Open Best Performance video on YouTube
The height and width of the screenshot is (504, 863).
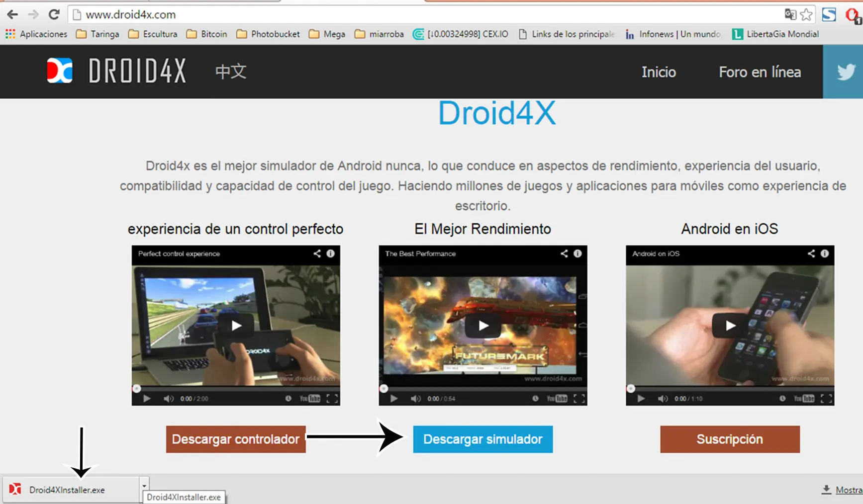[557, 399]
